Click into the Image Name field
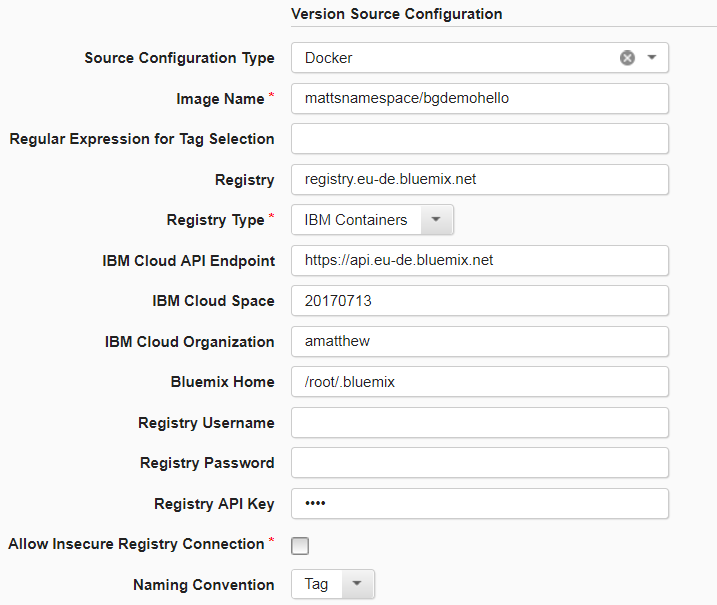The width and height of the screenshot is (717, 605). [479, 98]
